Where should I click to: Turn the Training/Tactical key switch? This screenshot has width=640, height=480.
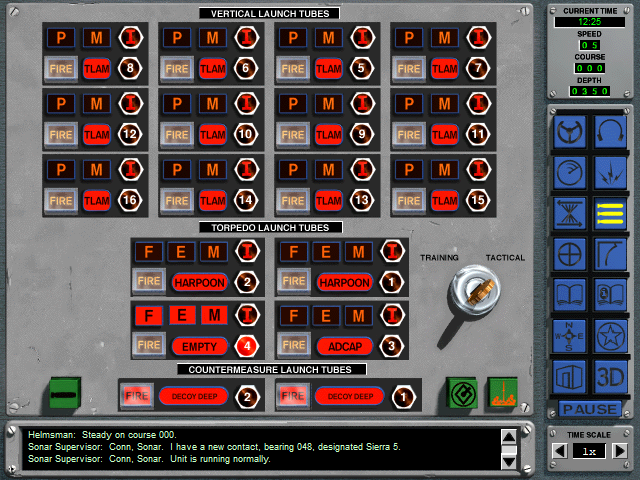pyautogui.click(x=475, y=291)
